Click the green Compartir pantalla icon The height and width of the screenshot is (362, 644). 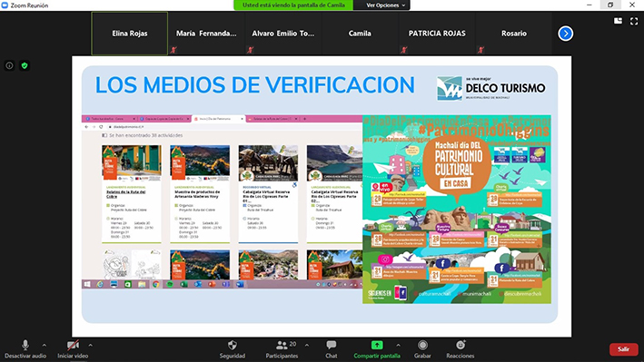(377, 345)
